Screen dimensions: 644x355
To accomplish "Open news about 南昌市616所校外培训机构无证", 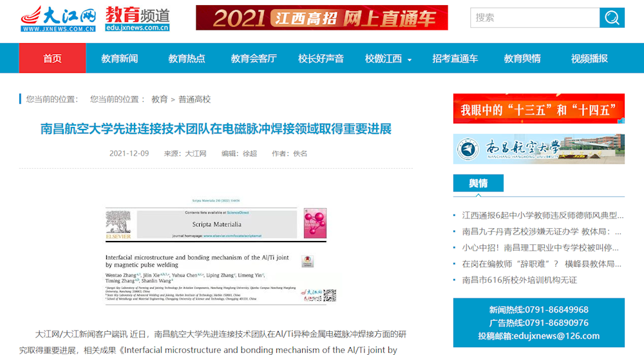I will (x=519, y=280).
